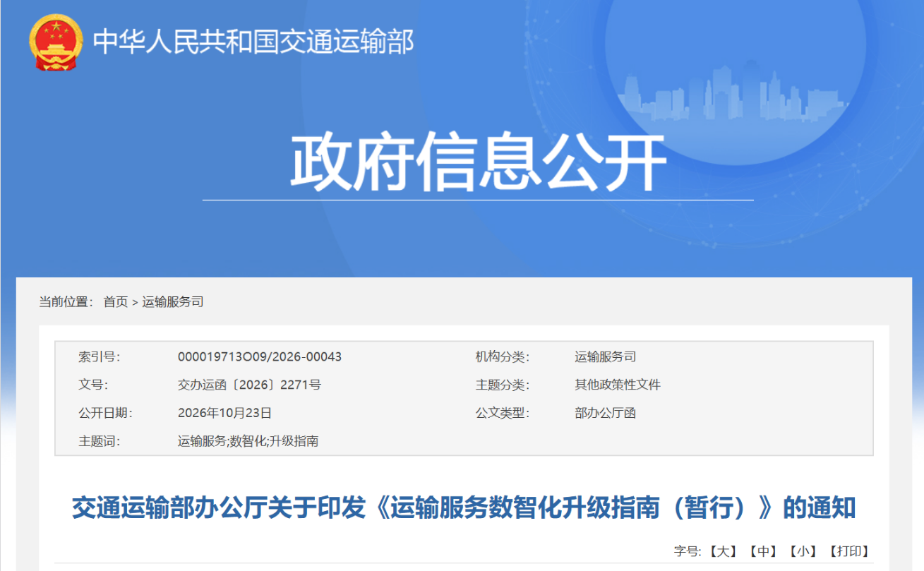Open the 中华人民共和国交通运输部 site title
The height and width of the screenshot is (571, 924).
254,42
